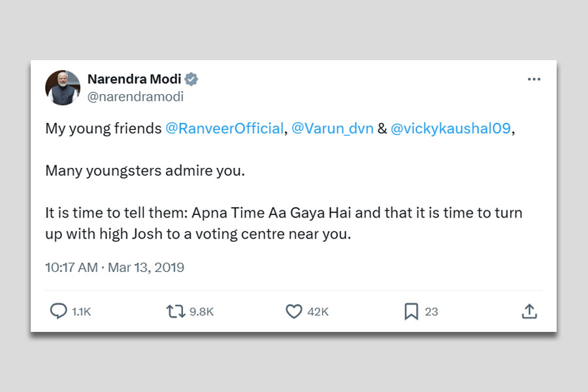Click the 42K likes count
Screen dimensions: 588x392
coord(318,312)
